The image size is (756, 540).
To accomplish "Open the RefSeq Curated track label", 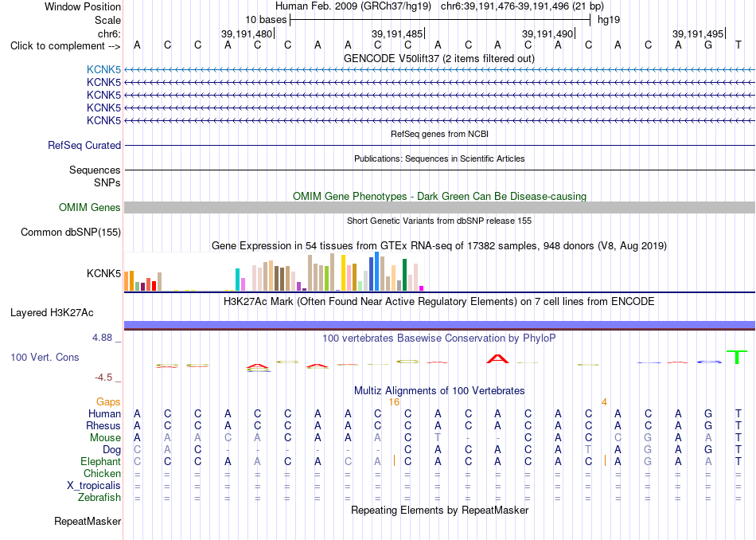I will tap(84, 145).
